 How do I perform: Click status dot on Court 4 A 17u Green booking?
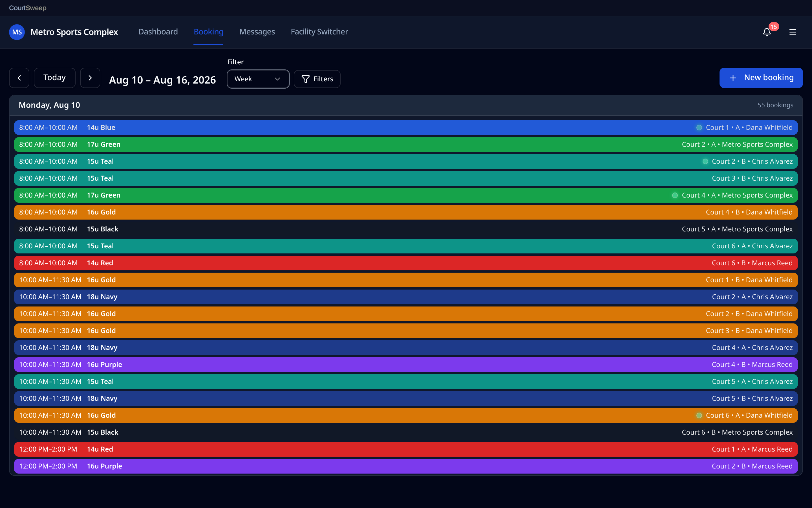(675, 196)
